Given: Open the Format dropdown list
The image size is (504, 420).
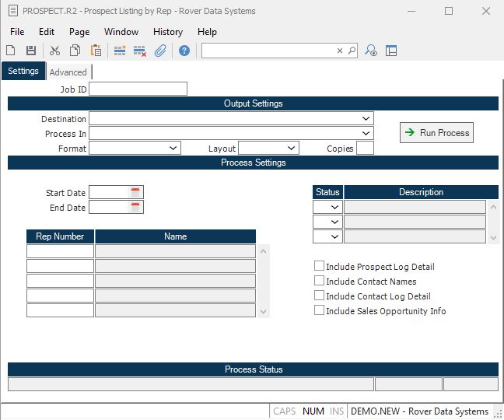Looking at the screenshot, I should 173,148.
